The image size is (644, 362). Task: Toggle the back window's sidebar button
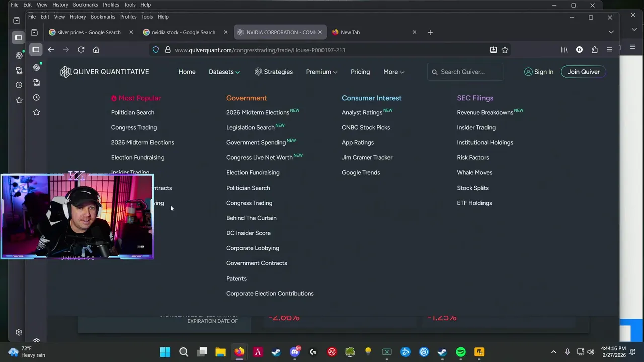pos(19,37)
